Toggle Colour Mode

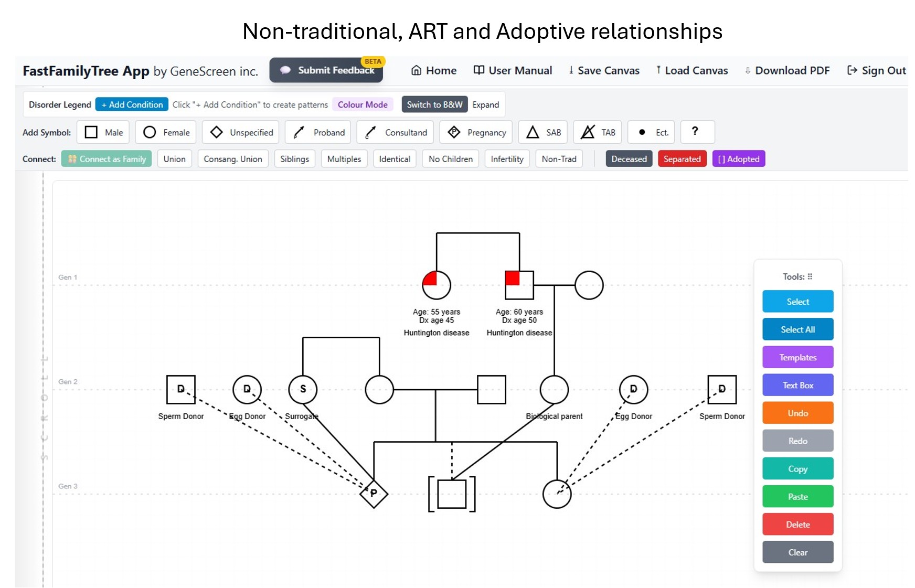363,104
